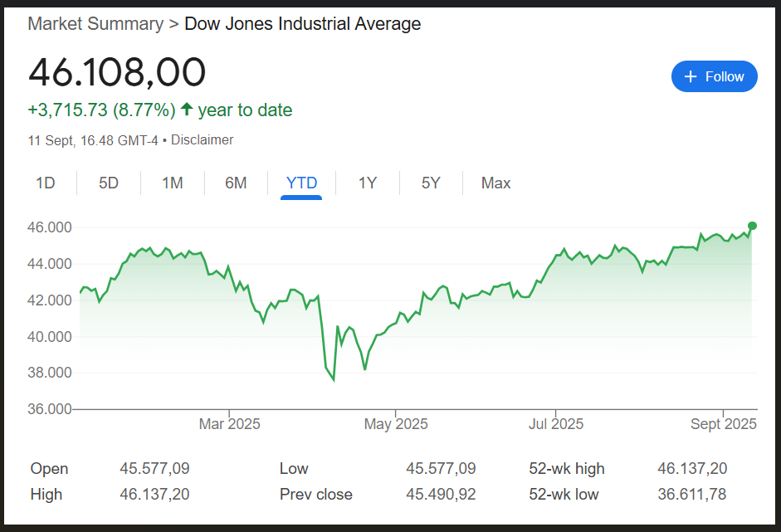Click the 46.108,00 index value
The height and width of the screenshot is (532, 781).
pyautogui.click(x=117, y=72)
